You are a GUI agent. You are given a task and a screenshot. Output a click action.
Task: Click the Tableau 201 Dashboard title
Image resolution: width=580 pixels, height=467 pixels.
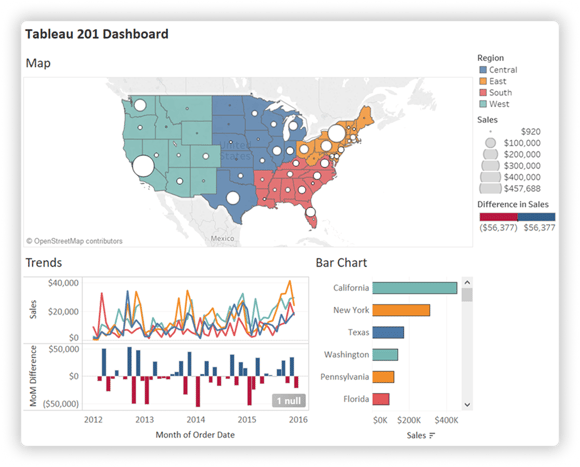97,34
